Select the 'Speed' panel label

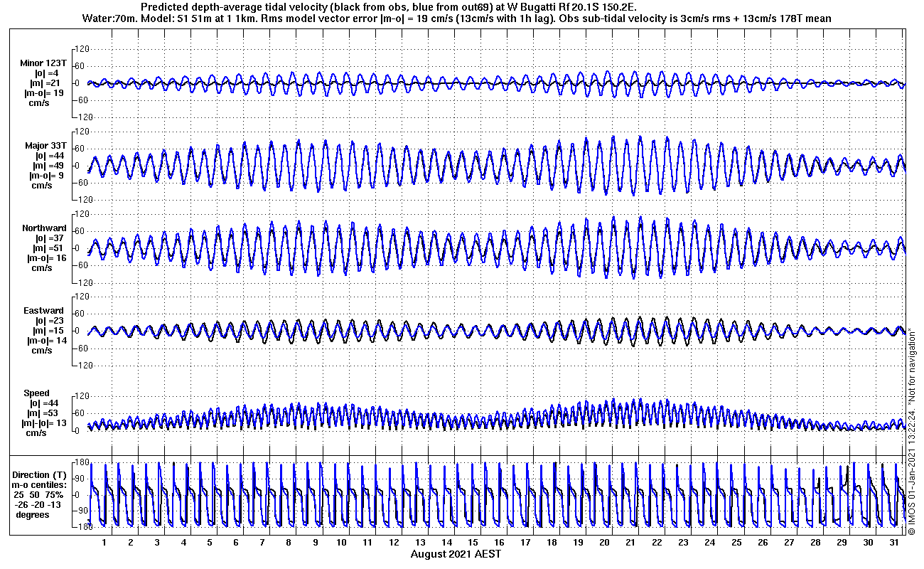tap(37, 393)
